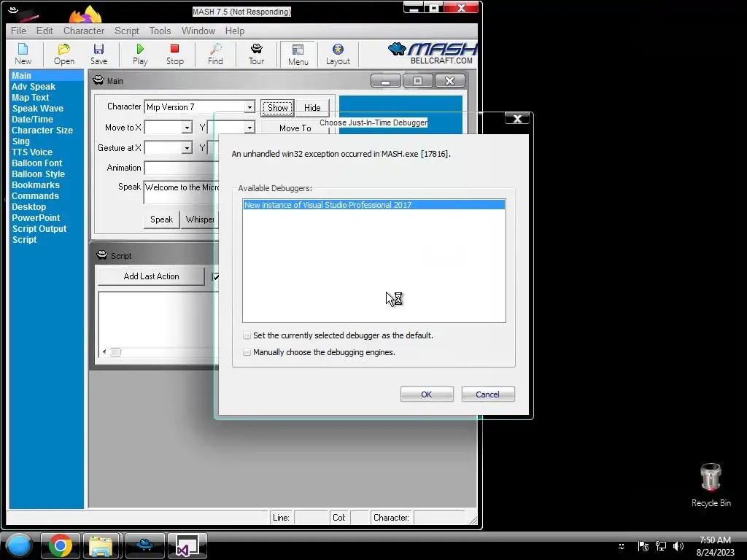Click the volume speaker tray icon
The height and width of the screenshot is (560, 747).
coord(678,546)
